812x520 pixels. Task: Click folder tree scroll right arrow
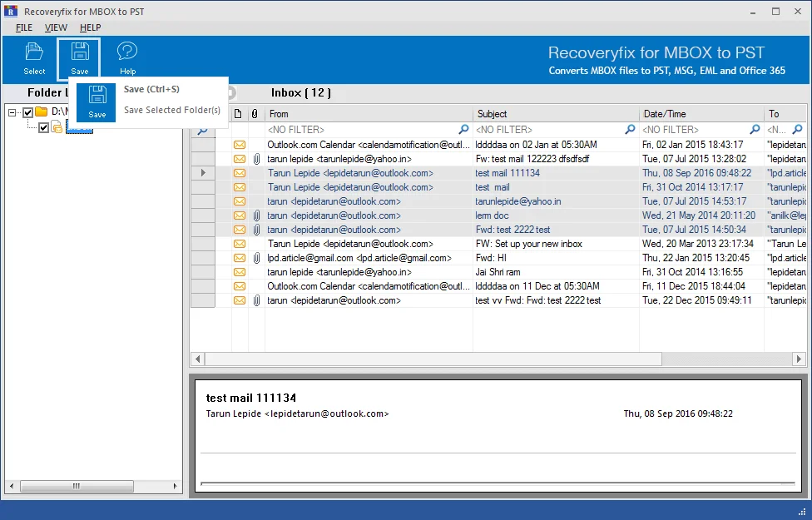point(175,486)
